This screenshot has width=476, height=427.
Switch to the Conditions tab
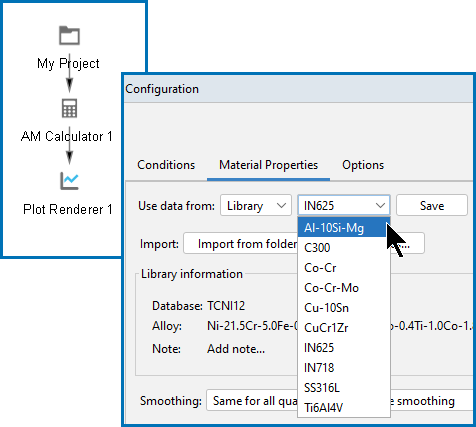click(x=166, y=165)
